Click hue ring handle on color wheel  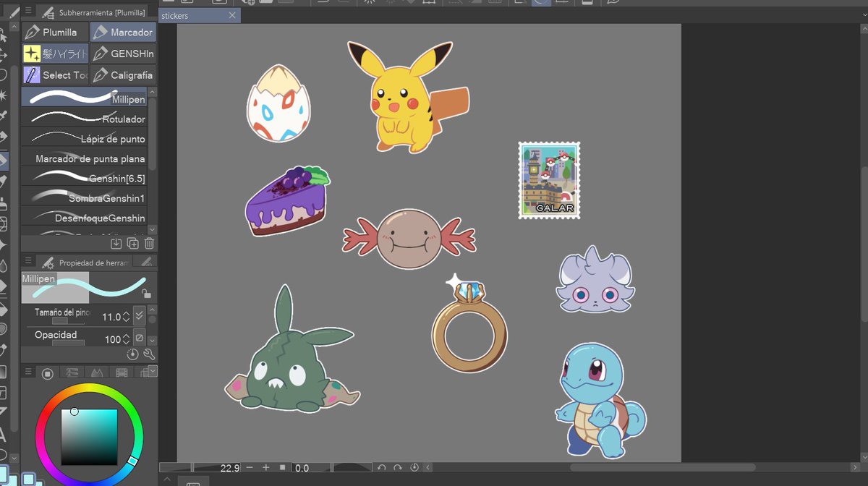tap(132, 461)
